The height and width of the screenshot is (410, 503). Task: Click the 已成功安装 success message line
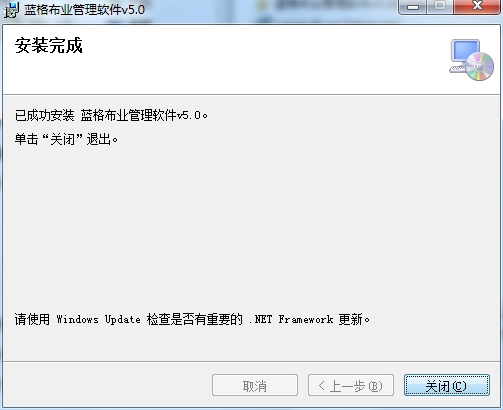tap(111, 115)
